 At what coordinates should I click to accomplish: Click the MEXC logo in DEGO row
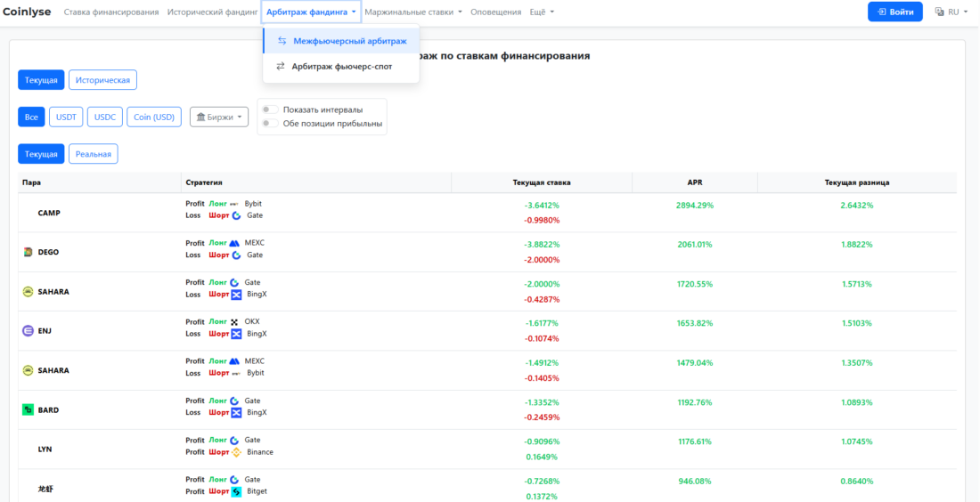(x=235, y=243)
